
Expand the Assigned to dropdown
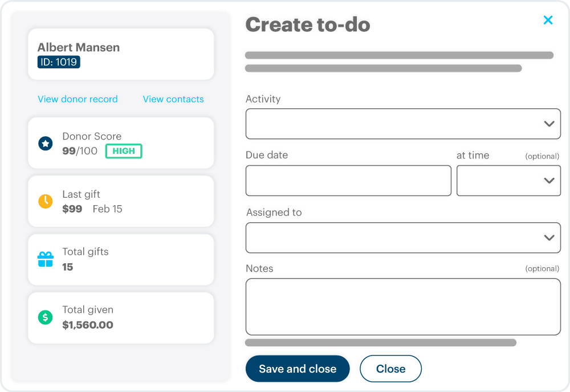(x=403, y=238)
